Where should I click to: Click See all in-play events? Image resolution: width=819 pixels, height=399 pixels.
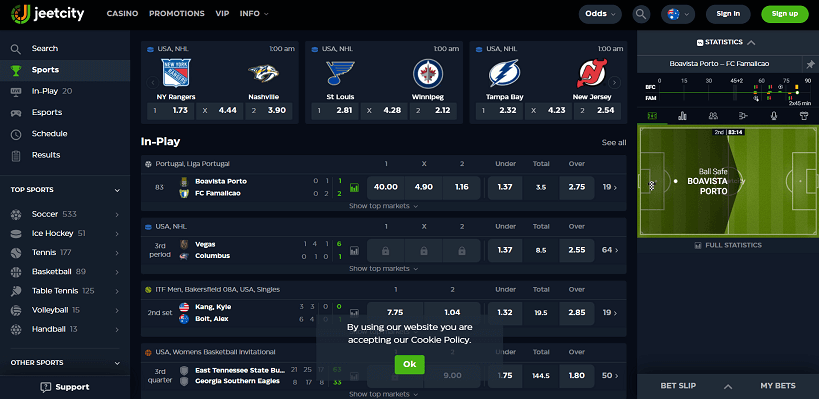click(x=614, y=143)
